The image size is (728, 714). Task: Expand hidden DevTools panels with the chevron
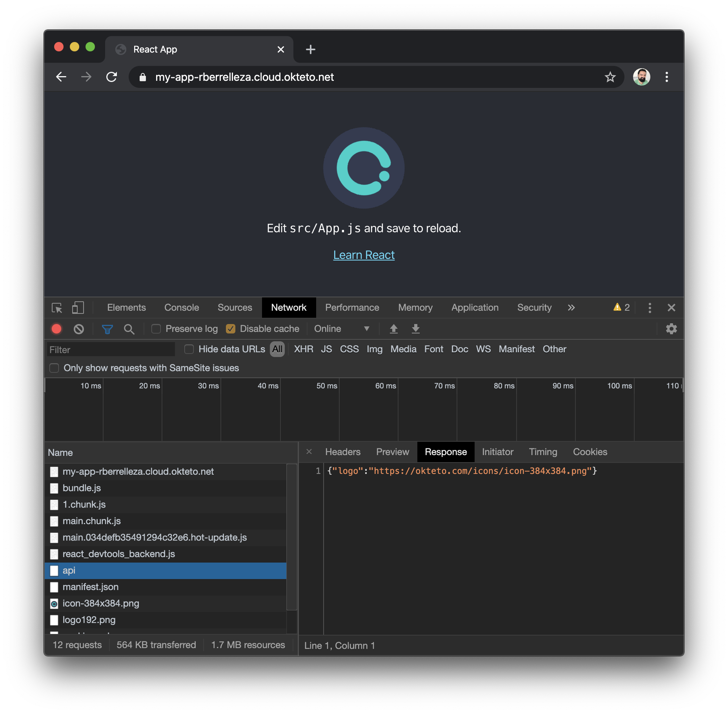pos(571,308)
